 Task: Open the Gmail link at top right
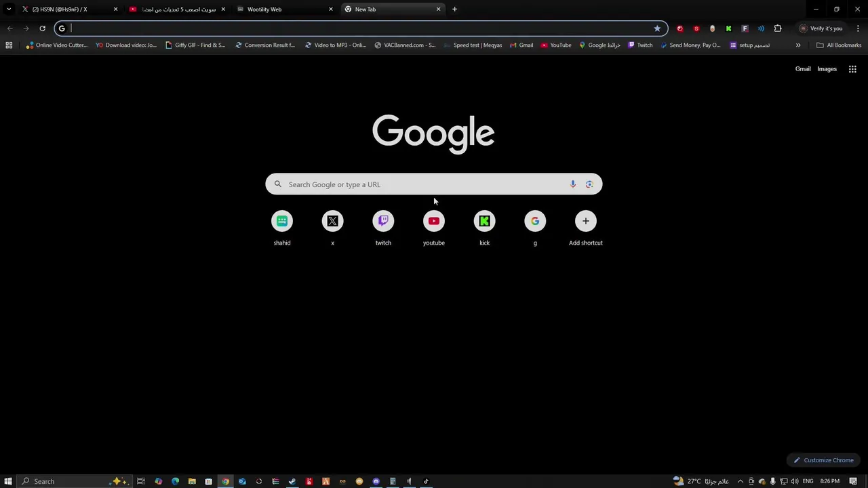point(803,69)
